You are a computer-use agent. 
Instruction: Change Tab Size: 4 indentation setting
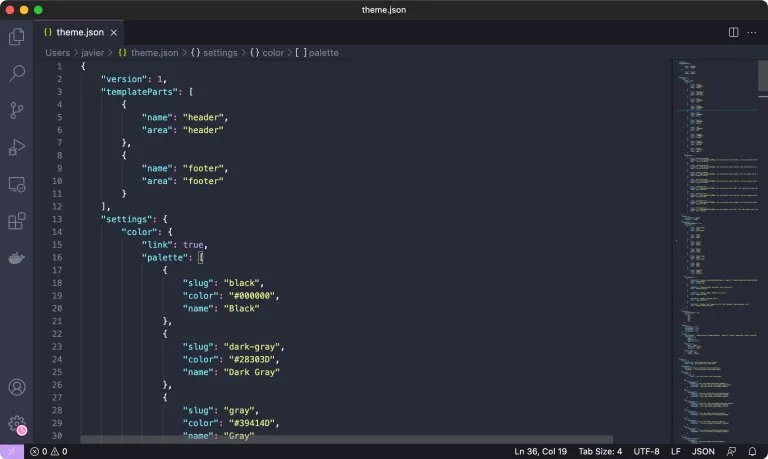(x=600, y=451)
